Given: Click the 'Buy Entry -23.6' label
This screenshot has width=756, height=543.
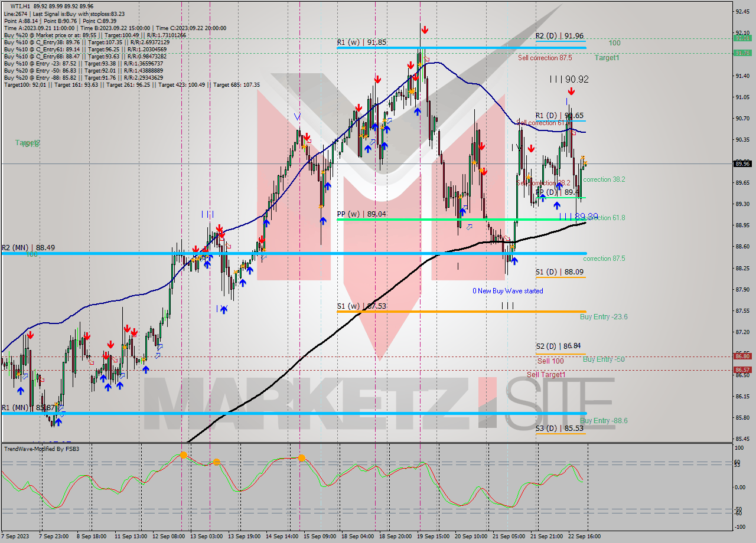Looking at the screenshot, I should tap(604, 317).
